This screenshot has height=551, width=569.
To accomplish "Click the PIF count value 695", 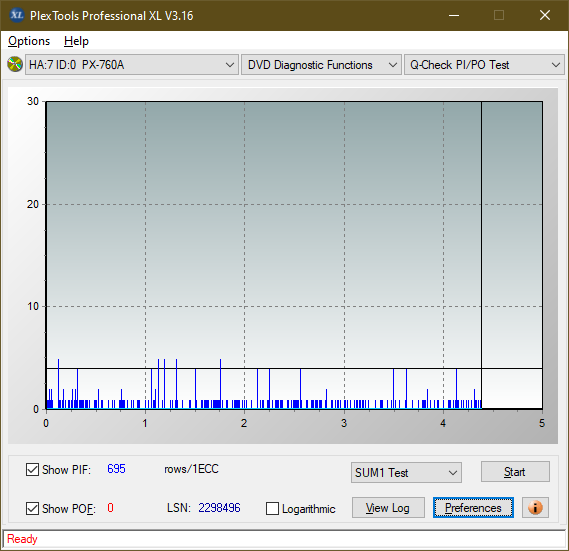I will [x=116, y=469].
